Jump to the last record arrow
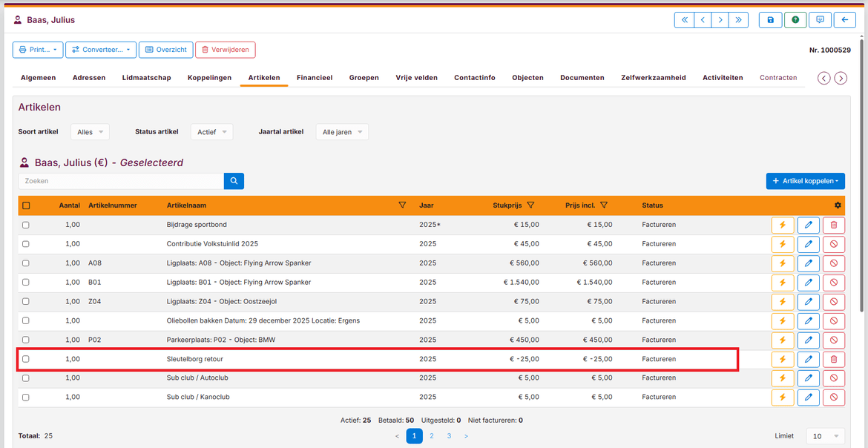Viewport: 868px width, 448px height. click(737, 20)
